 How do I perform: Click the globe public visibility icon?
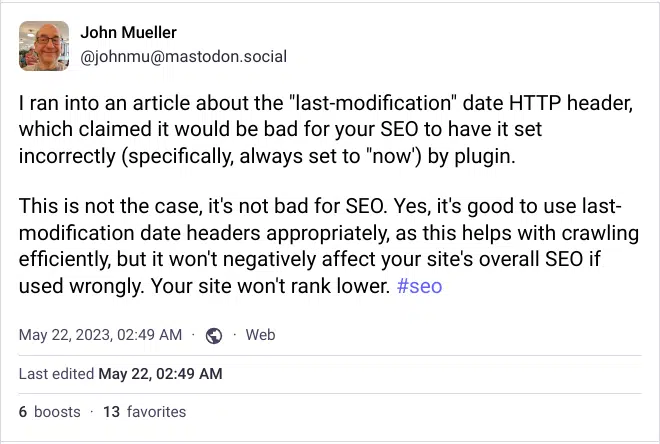214,335
